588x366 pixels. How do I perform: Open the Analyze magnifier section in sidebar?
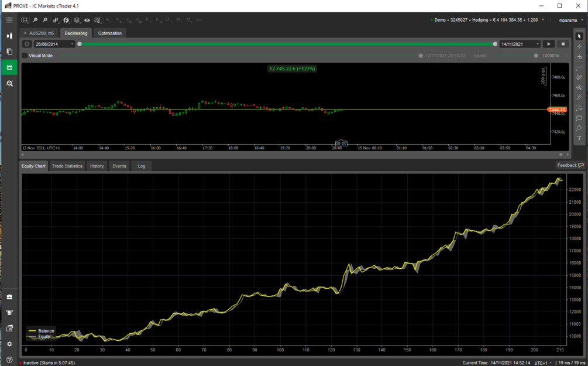(x=9, y=83)
